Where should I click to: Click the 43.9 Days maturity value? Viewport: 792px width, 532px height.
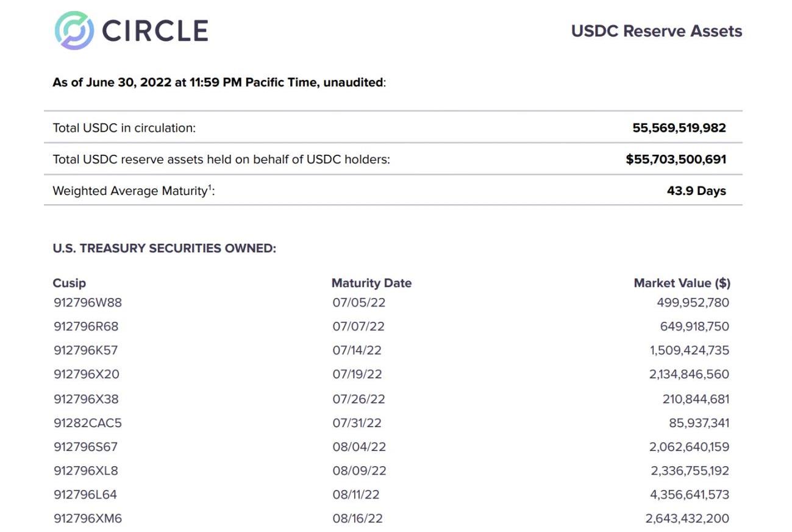[x=696, y=191]
